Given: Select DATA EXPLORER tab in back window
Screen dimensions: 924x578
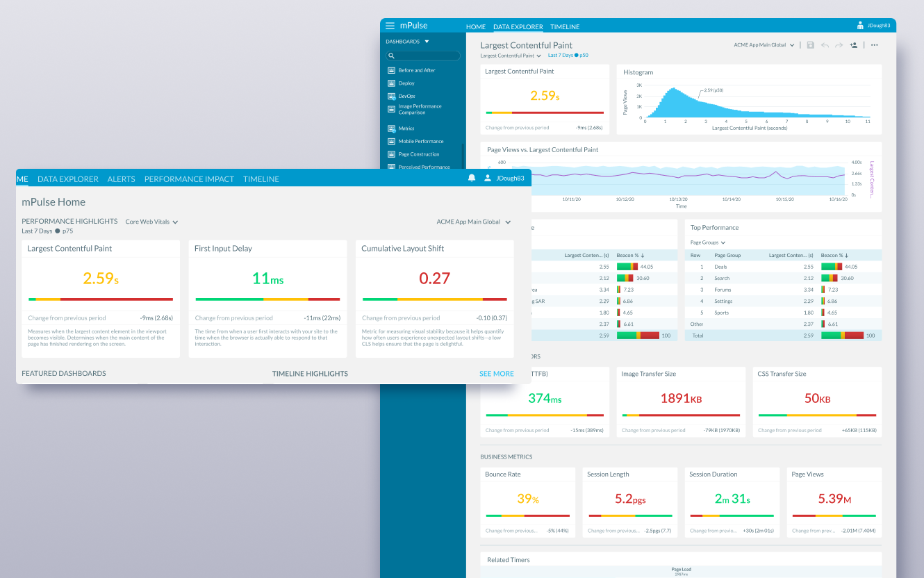Looking at the screenshot, I should (x=518, y=27).
